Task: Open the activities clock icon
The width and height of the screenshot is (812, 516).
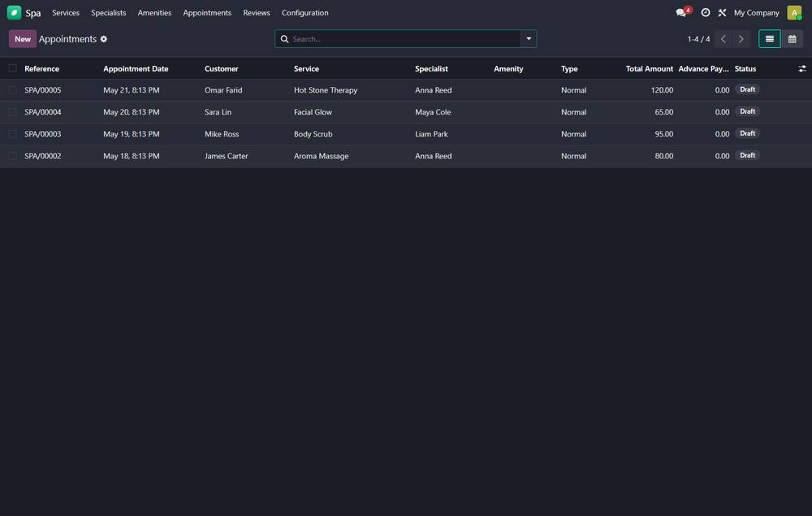Action: (706, 12)
